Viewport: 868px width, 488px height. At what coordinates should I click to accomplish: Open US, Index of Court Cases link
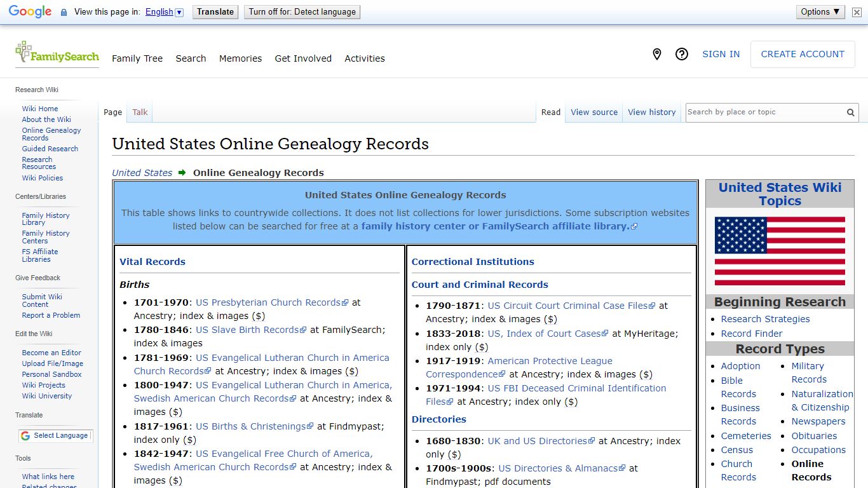(548, 333)
